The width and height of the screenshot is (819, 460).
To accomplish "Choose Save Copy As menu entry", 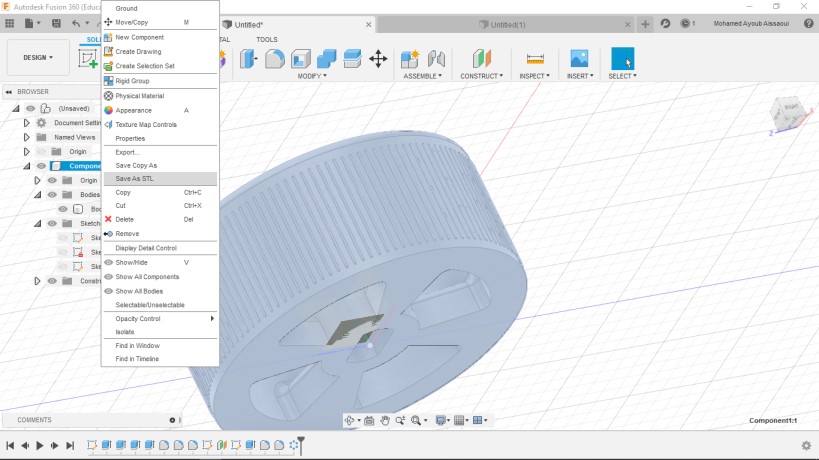I will point(160,166).
